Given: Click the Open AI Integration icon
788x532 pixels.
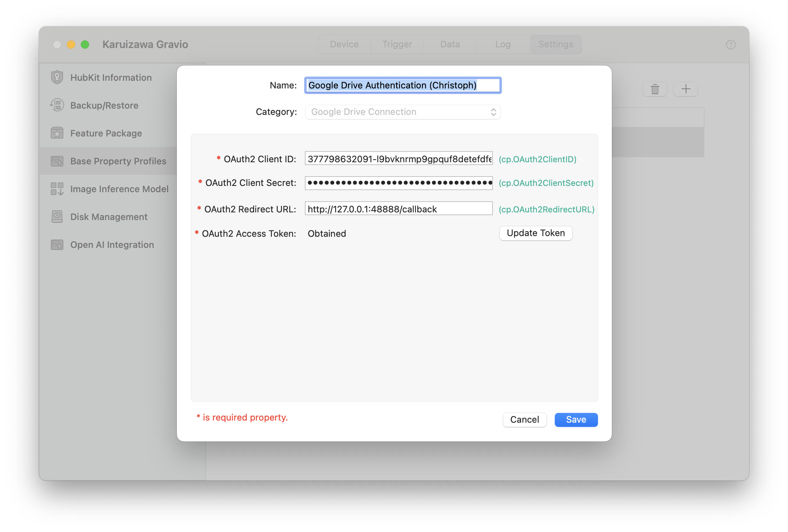Looking at the screenshot, I should 57,244.
